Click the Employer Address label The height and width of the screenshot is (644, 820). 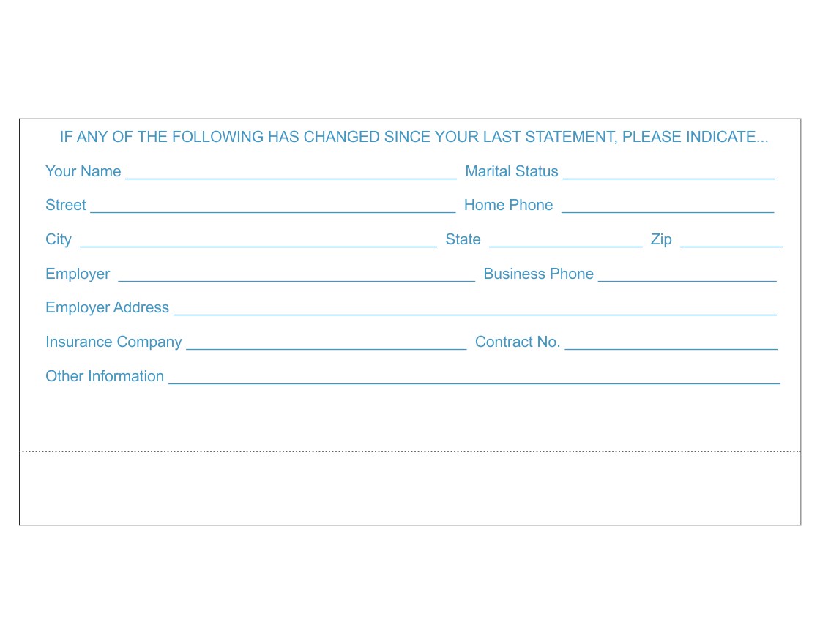pyautogui.click(x=107, y=307)
